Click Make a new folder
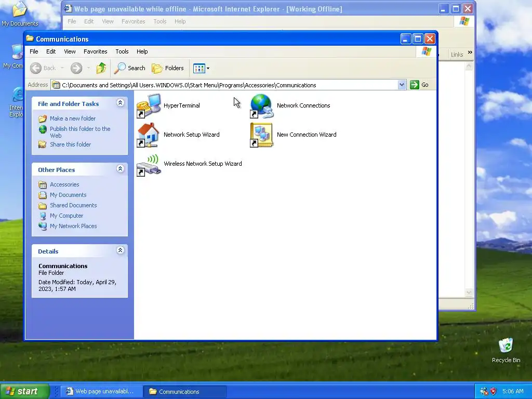This screenshot has width=532, height=399. point(73,118)
